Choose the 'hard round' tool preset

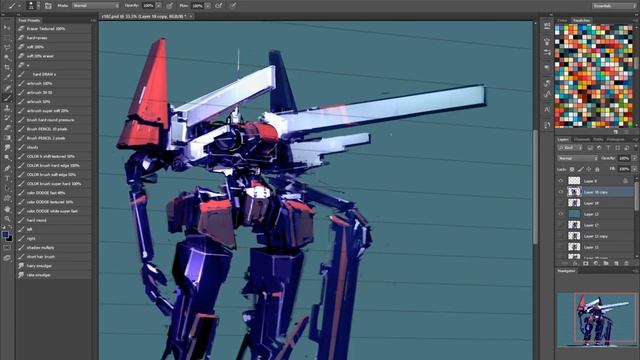click(53, 220)
